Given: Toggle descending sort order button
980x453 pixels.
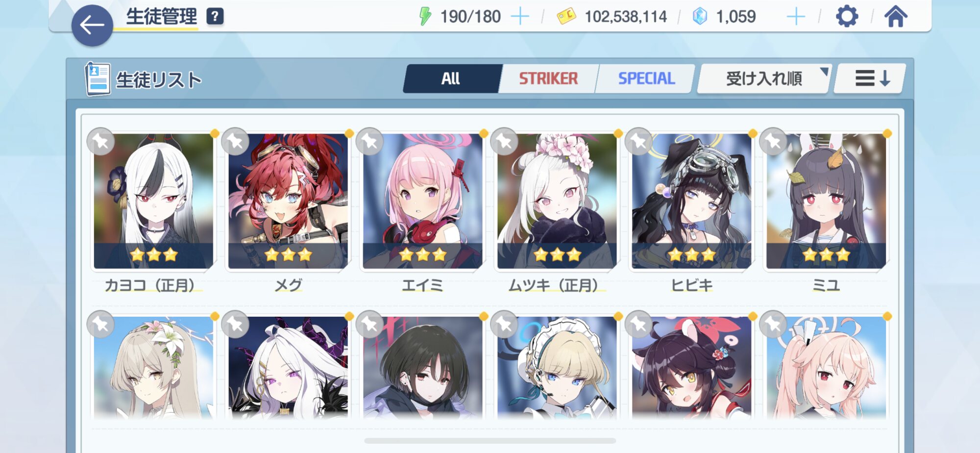Looking at the screenshot, I should (x=871, y=78).
